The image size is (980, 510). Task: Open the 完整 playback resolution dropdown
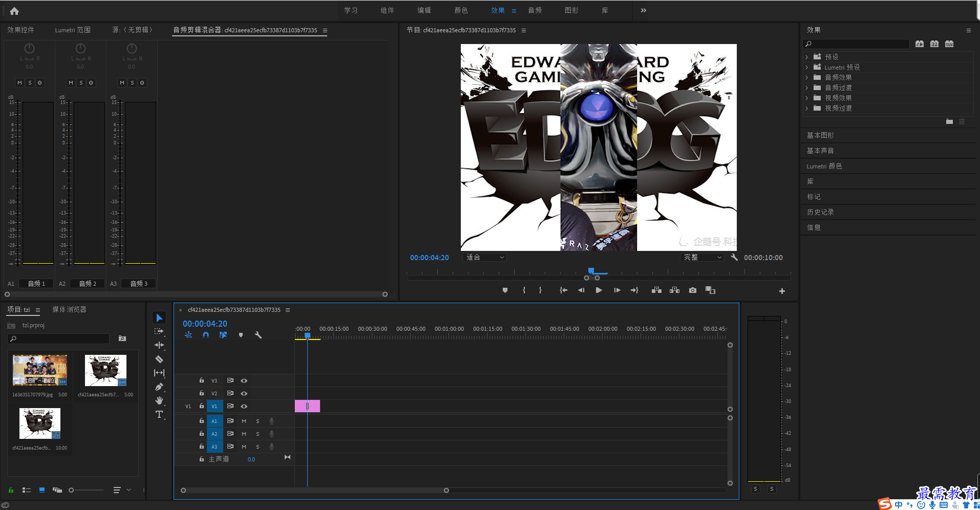click(702, 257)
